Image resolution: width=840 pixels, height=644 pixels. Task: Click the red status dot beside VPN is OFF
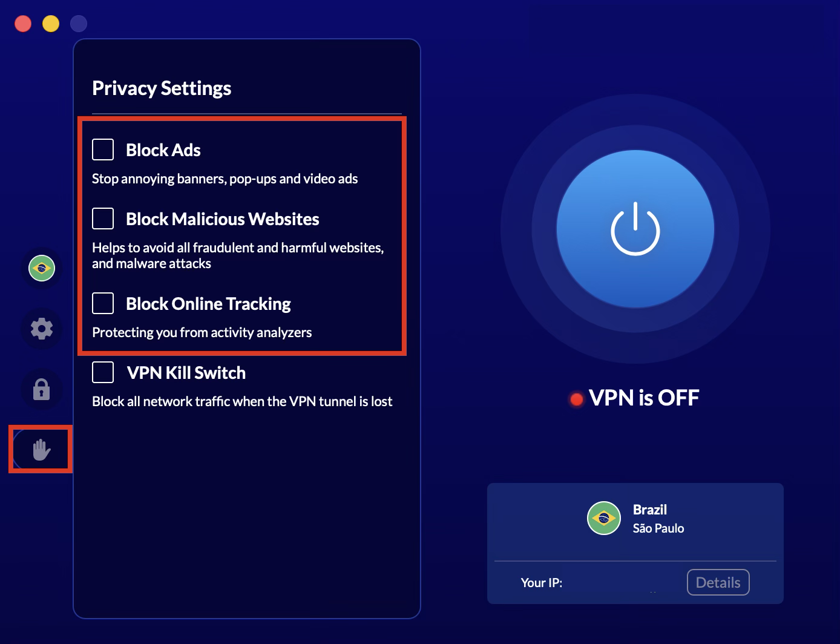576,399
